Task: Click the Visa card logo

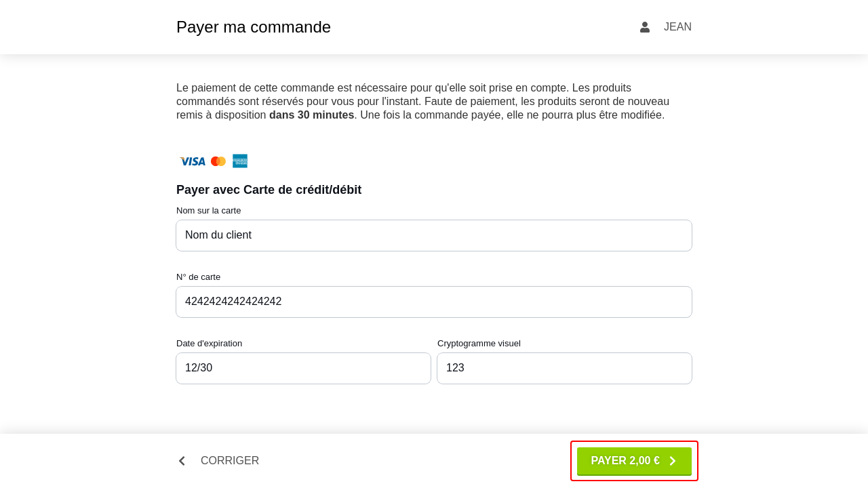Action: coord(193,161)
